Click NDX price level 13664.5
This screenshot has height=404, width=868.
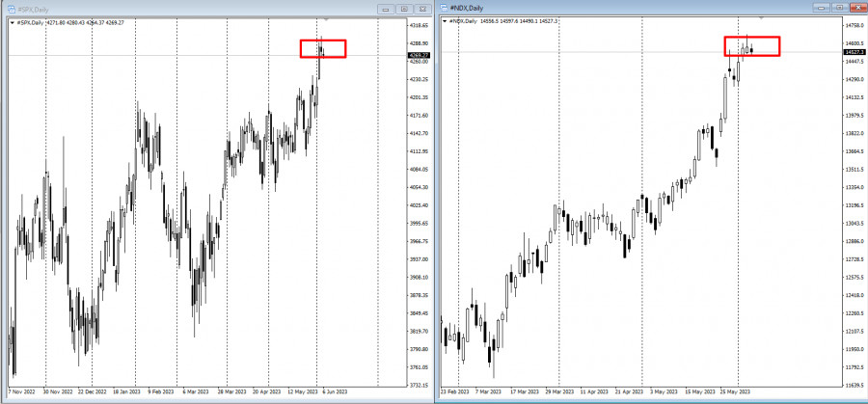855,151
